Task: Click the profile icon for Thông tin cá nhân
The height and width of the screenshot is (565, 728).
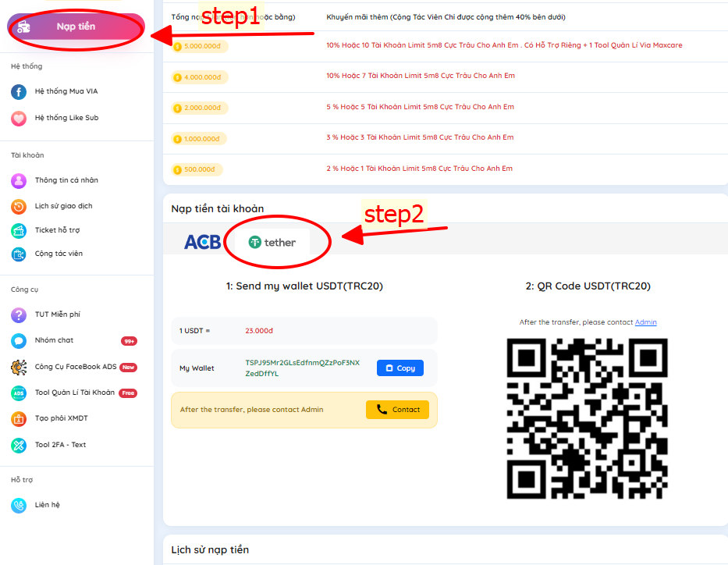Action: [19, 180]
